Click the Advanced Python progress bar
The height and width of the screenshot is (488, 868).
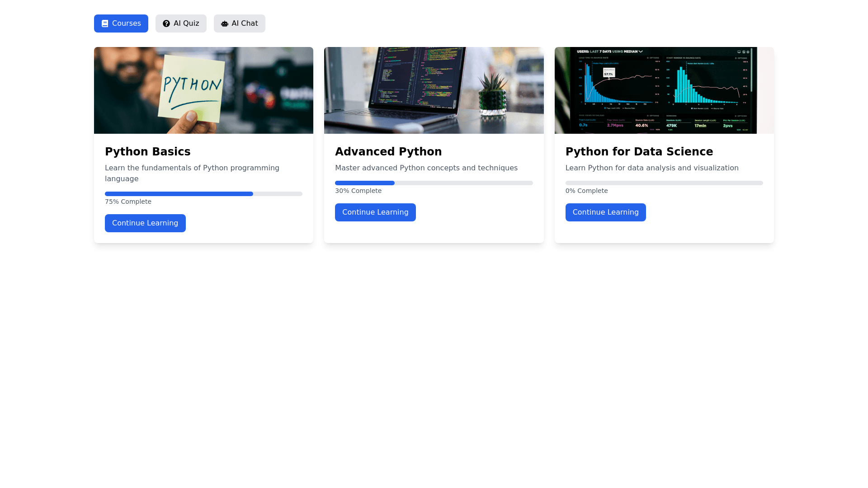(x=434, y=183)
